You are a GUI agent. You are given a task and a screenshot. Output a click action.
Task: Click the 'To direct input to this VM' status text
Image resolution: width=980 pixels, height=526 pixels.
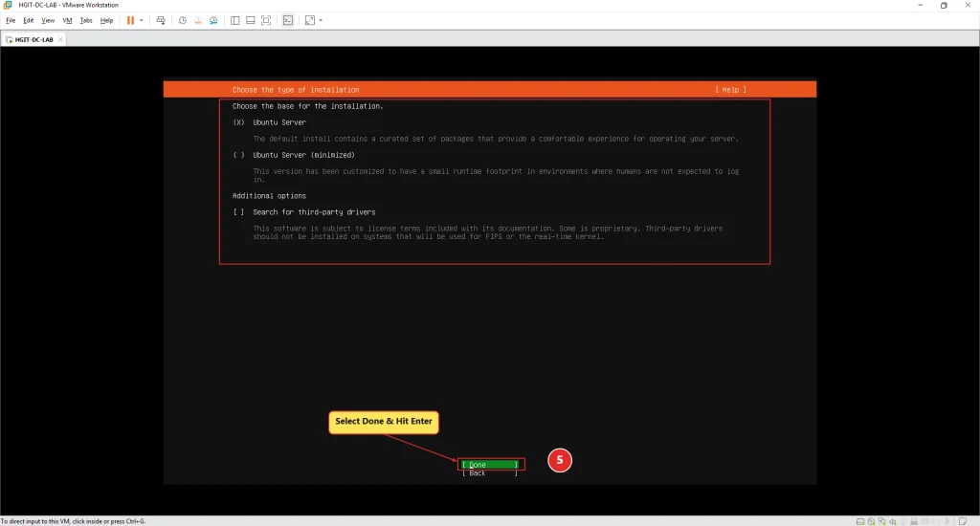click(x=73, y=521)
